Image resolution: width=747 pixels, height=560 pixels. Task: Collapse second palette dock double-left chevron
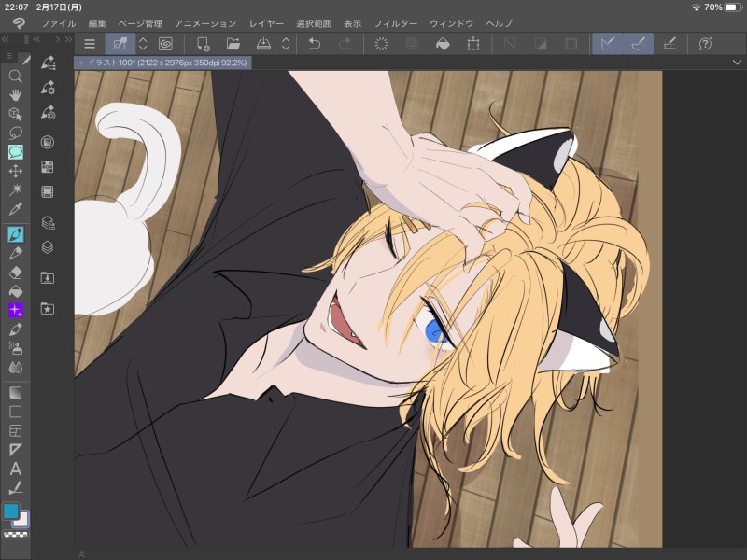(x=37, y=39)
